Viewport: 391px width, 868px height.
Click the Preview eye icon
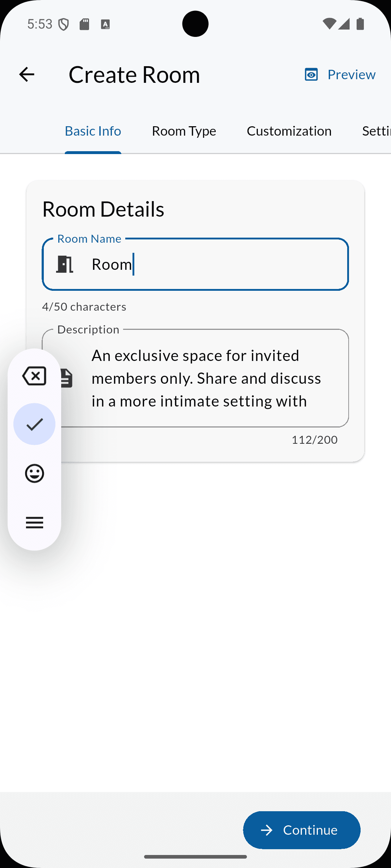[x=311, y=75]
